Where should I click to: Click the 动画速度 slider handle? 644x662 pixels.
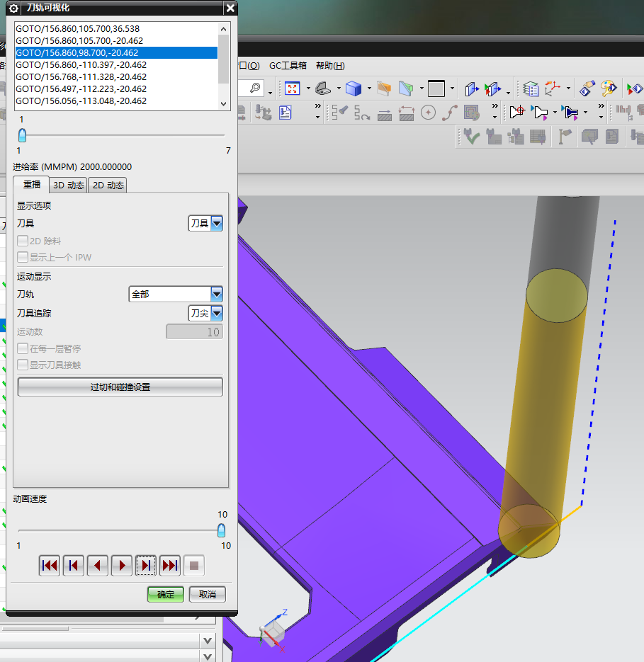221,530
